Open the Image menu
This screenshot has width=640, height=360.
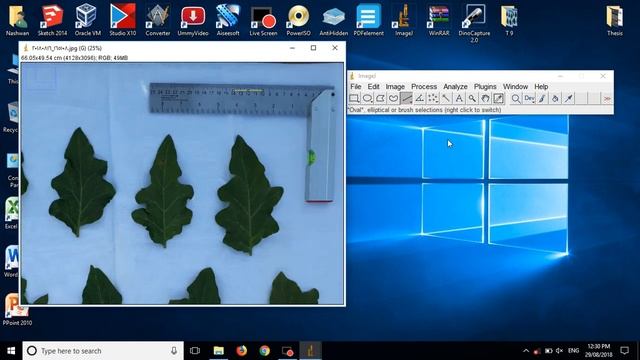(x=395, y=87)
